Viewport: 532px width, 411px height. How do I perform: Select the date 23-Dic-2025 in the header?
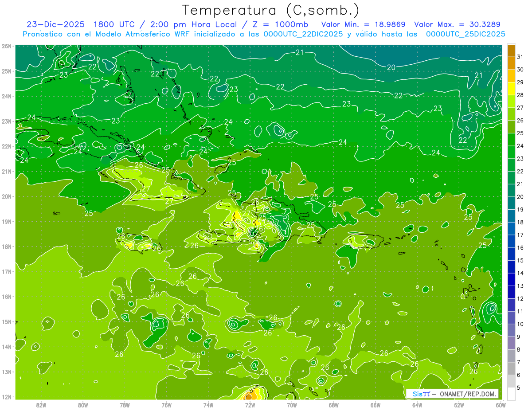(x=55, y=24)
